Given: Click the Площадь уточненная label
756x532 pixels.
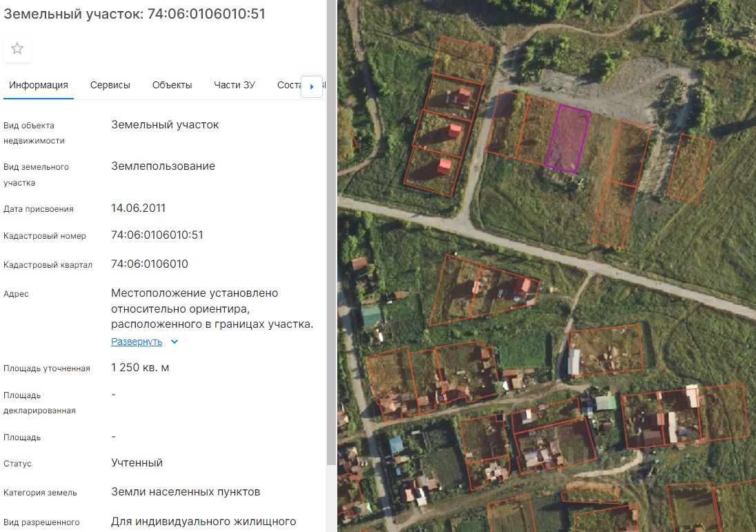Looking at the screenshot, I should [x=47, y=368].
